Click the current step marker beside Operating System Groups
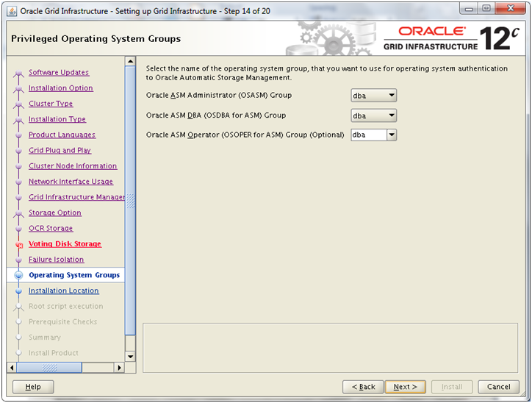This screenshot has width=532, height=403. pyautogui.click(x=18, y=275)
